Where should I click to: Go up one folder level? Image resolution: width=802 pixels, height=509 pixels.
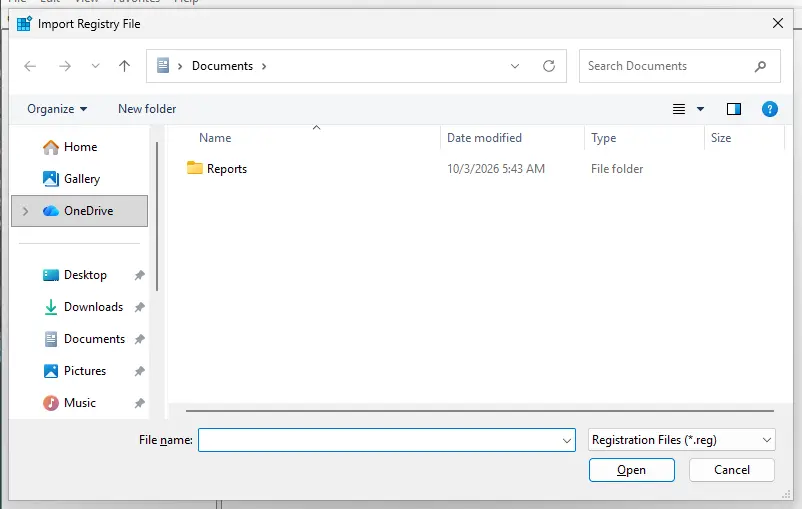pyautogui.click(x=124, y=66)
